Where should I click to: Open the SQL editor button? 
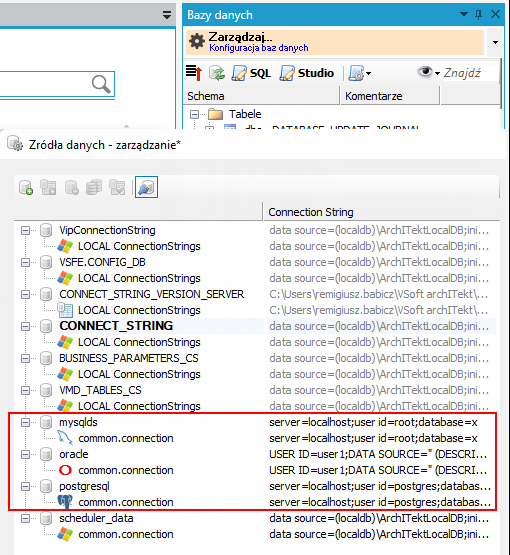point(251,73)
